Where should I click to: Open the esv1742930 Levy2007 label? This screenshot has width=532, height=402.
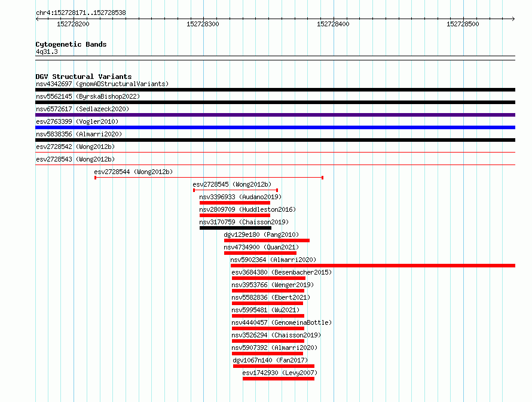280,373
